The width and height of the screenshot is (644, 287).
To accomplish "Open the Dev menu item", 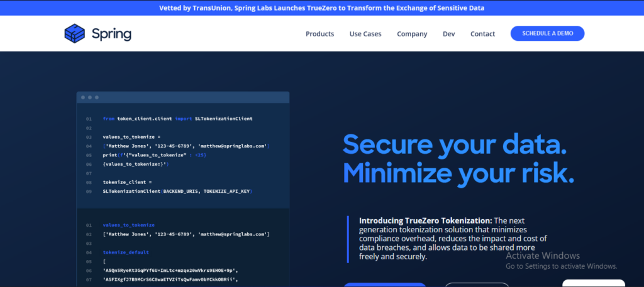I will [x=448, y=34].
